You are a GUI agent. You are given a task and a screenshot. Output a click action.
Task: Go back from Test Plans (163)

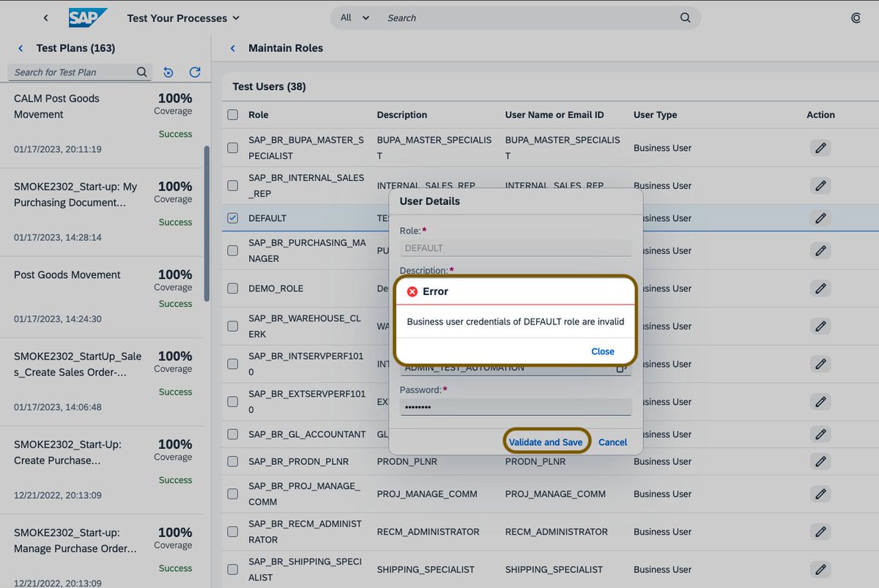(x=21, y=48)
